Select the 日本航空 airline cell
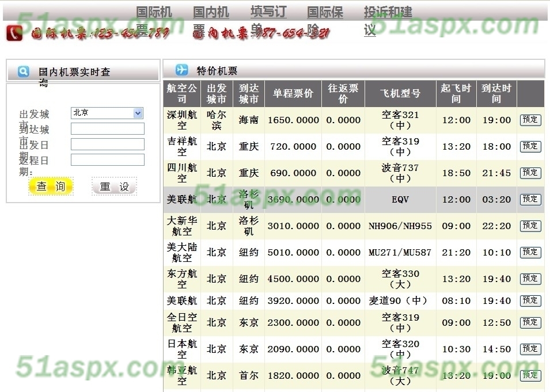 (x=181, y=349)
